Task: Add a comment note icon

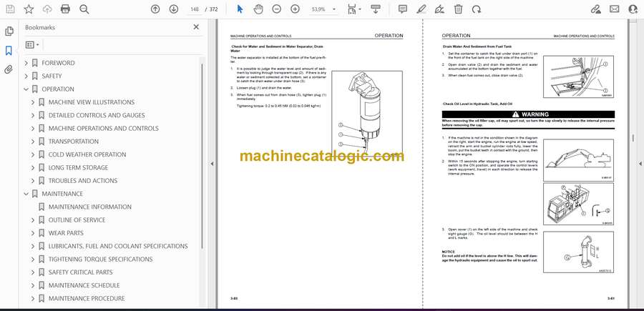Action: [x=403, y=9]
